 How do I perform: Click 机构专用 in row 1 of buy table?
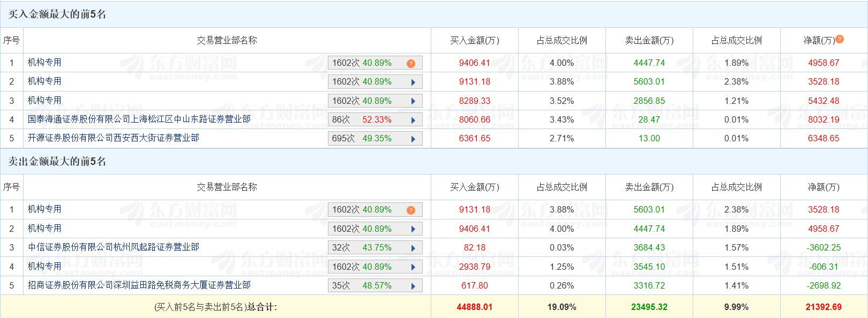[44, 63]
